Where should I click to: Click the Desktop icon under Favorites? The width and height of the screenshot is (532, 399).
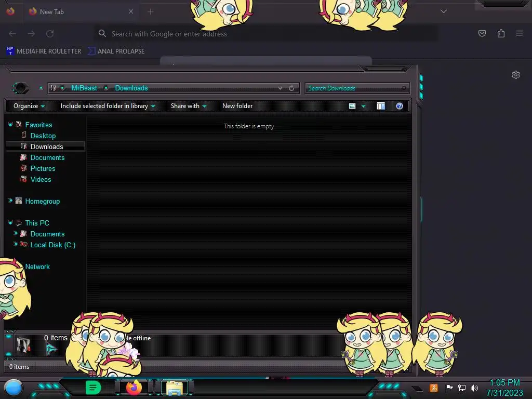pyautogui.click(x=24, y=135)
